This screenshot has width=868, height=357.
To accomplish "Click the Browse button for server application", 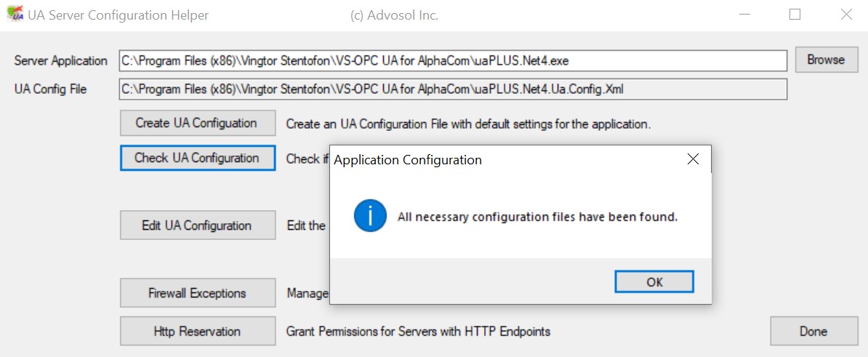I will (826, 60).
